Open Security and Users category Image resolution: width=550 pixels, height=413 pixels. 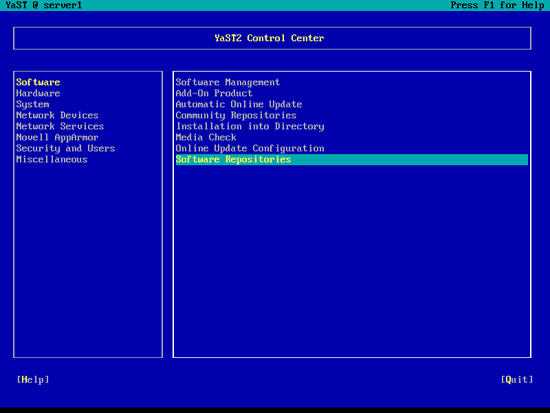66,148
